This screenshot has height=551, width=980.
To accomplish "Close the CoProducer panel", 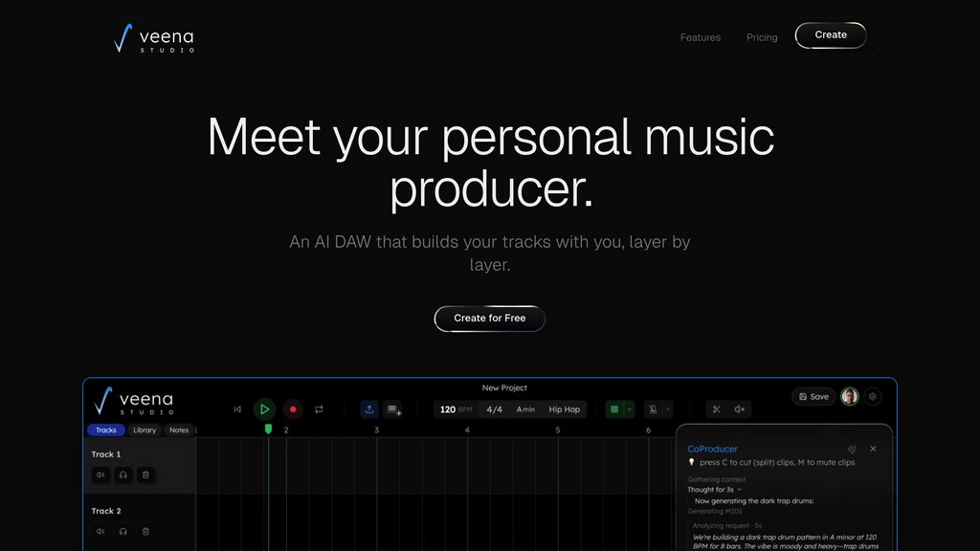I will (x=873, y=449).
